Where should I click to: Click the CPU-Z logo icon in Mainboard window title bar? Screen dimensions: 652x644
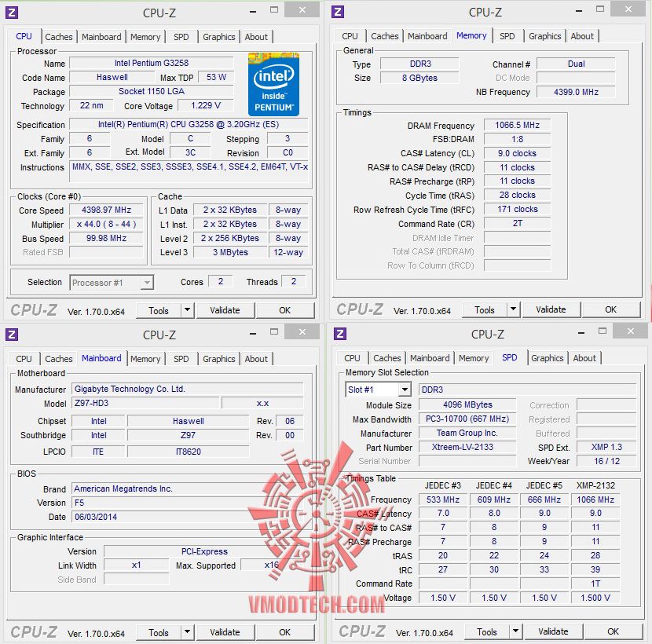12,335
